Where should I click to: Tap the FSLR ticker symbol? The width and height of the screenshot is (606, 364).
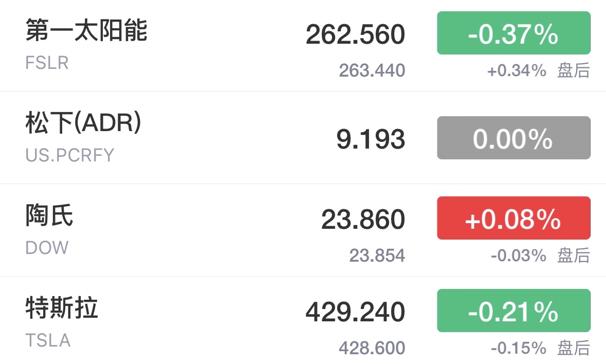(x=47, y=63)
